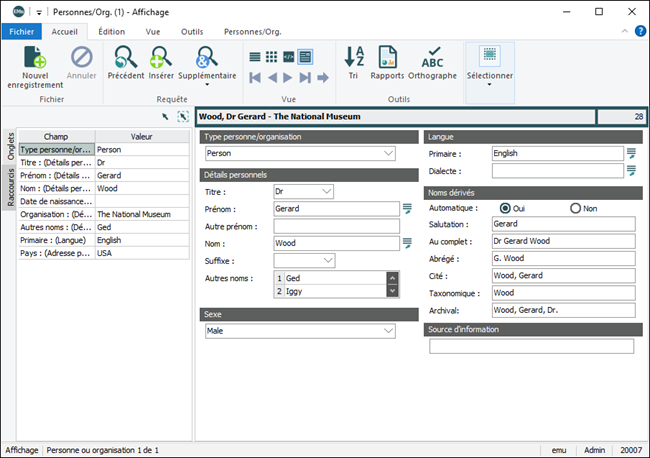Click the Autre prénom input field
Viewport: 650px width, 458px height.
[x=335, y=226]
